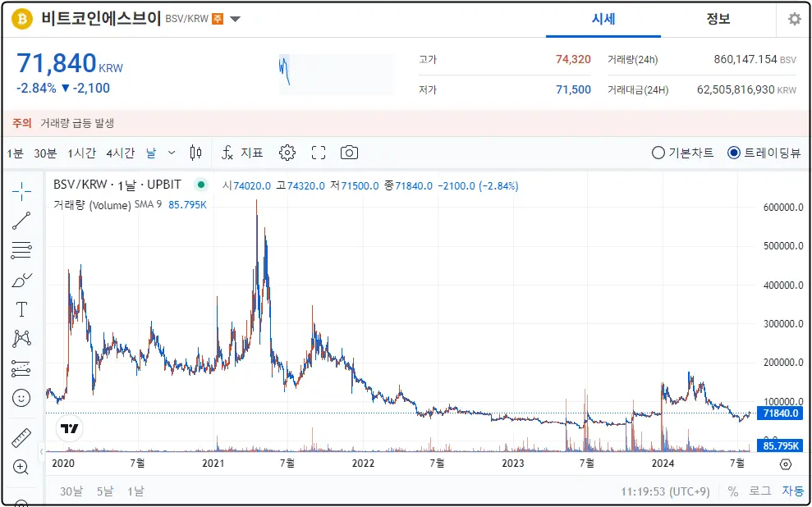Open the XABCD pattern tool
The width and height of the screenshot is (812, 507).
[21, 339]
